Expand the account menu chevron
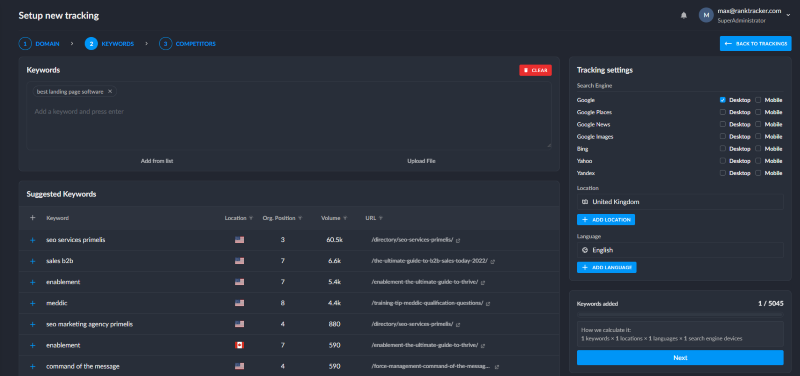Screen dimensions: 800x376 [788, 15]
